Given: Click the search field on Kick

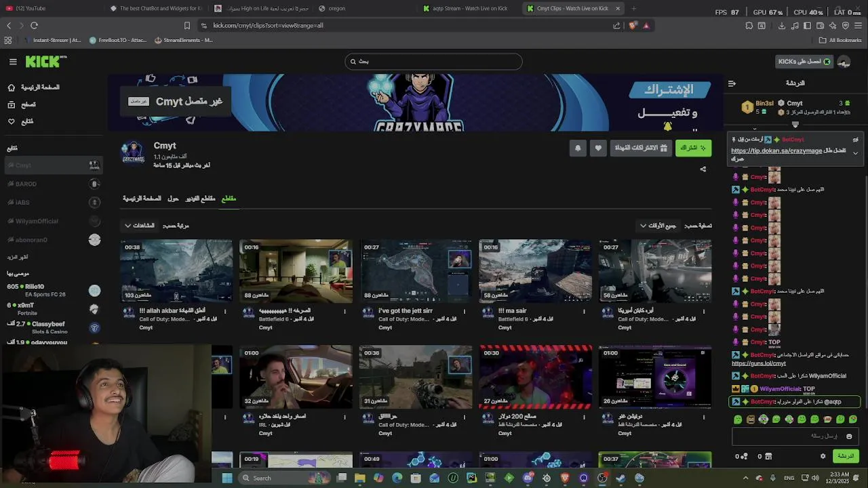Looking at the screenshot, I should 434,62.
